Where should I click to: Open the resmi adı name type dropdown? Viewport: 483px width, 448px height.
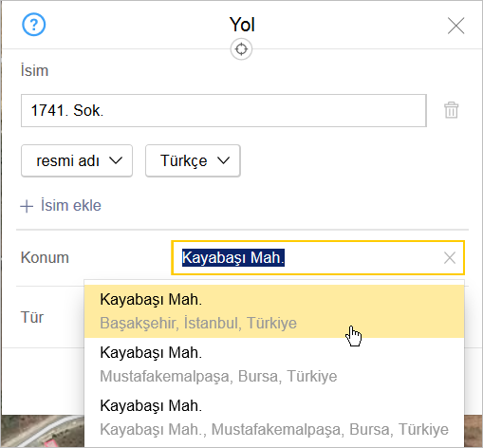[77, 160]
